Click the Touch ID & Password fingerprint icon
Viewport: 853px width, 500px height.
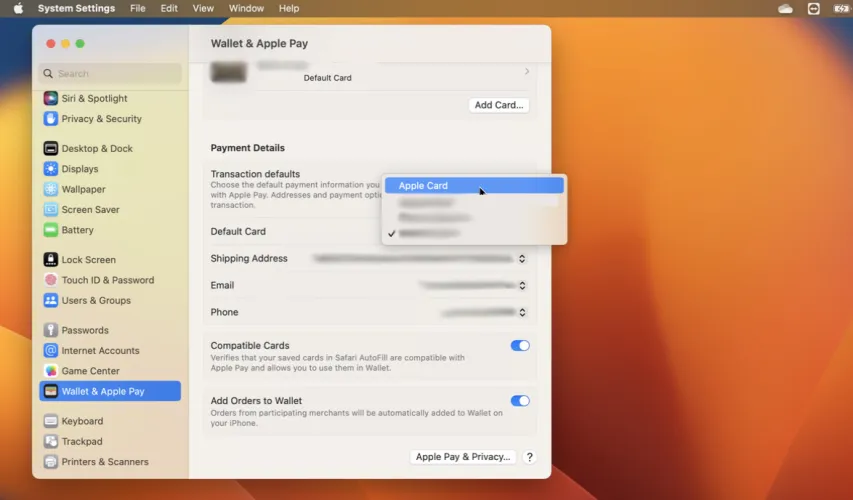click(51, 280)
